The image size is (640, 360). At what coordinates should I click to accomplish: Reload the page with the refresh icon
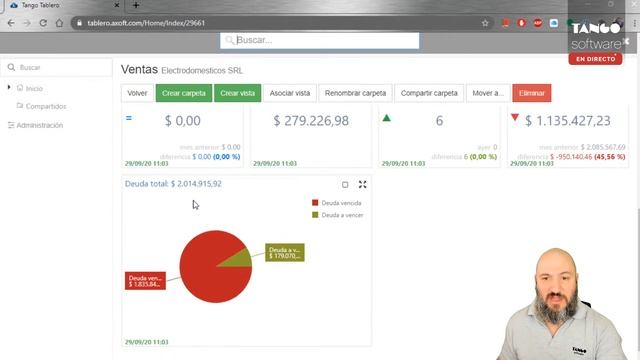[x=43, y=23]
